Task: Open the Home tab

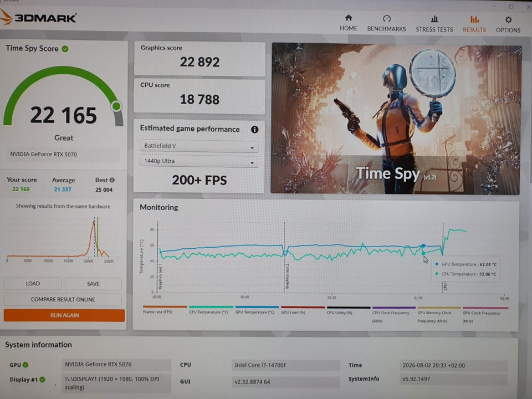Action: 348,23
